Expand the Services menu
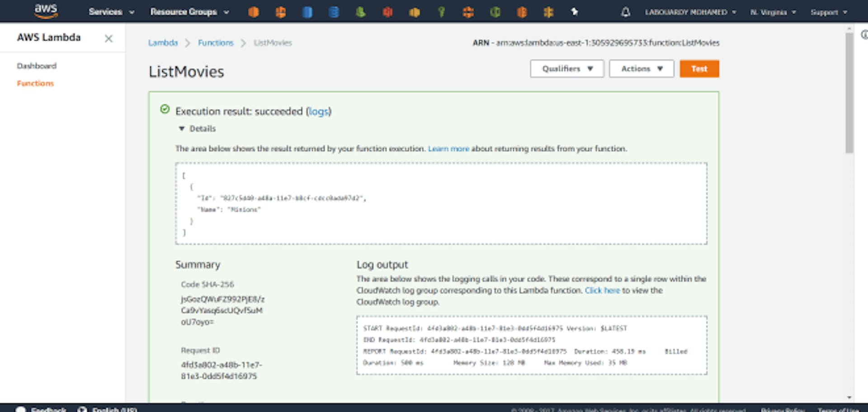 coord(111,12)
